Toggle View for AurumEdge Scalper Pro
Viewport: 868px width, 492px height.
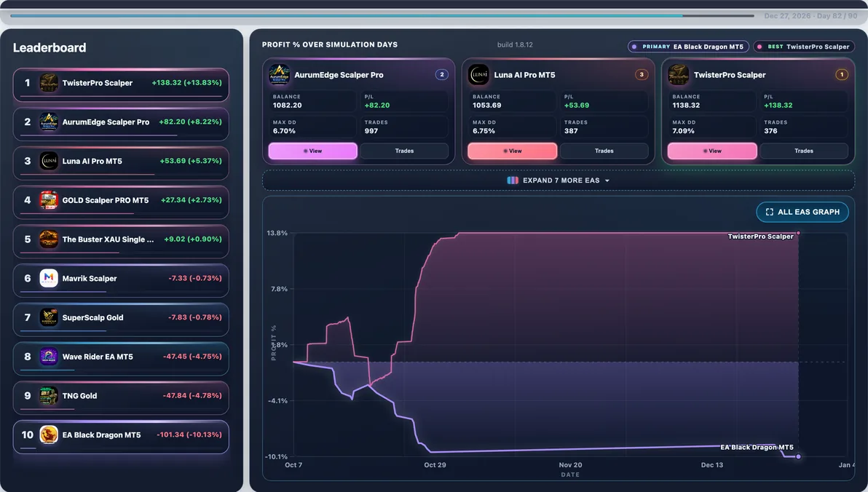coord(313,151)
